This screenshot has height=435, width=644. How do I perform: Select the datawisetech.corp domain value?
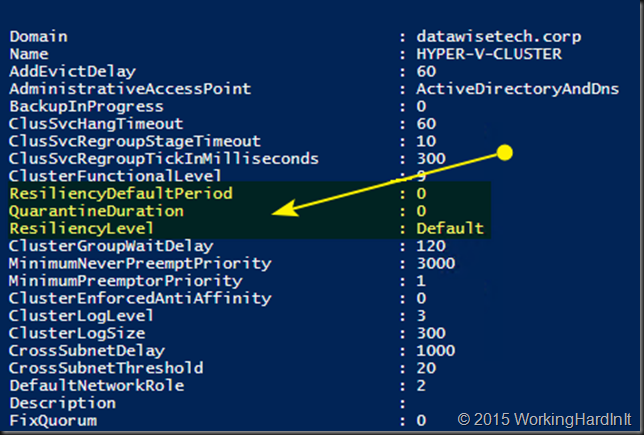point(499,37)
